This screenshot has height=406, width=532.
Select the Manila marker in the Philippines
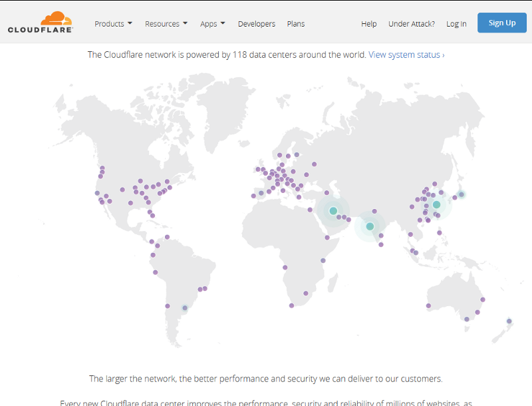(440, 233)
